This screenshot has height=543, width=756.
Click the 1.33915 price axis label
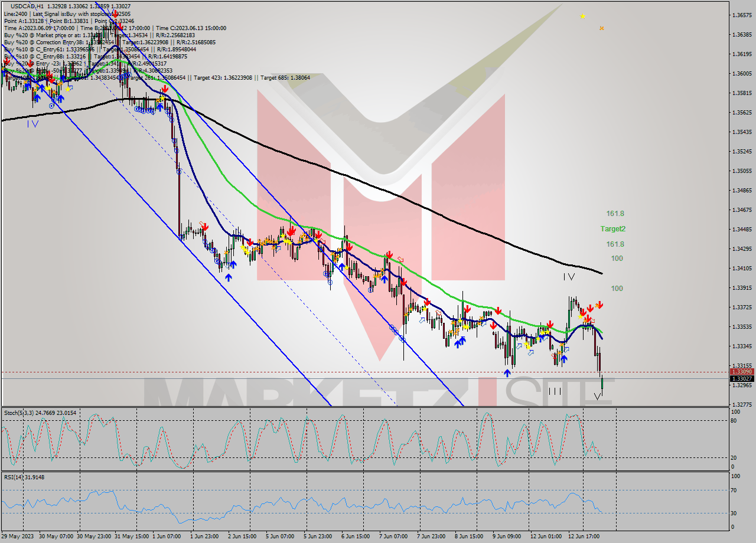pyautogui.click(x=741, y=288)
